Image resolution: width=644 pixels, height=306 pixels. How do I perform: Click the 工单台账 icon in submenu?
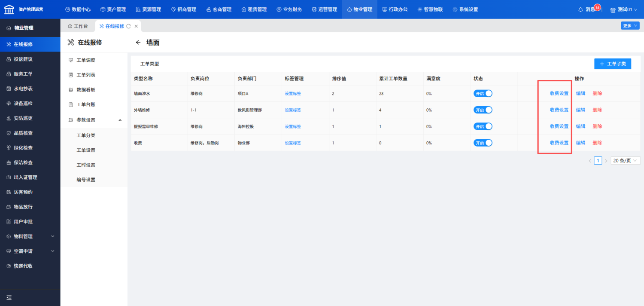click(71, 104)
